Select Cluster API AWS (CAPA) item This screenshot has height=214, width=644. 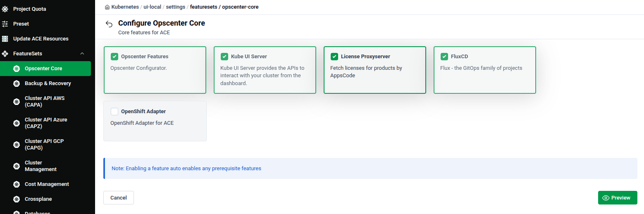45,101
